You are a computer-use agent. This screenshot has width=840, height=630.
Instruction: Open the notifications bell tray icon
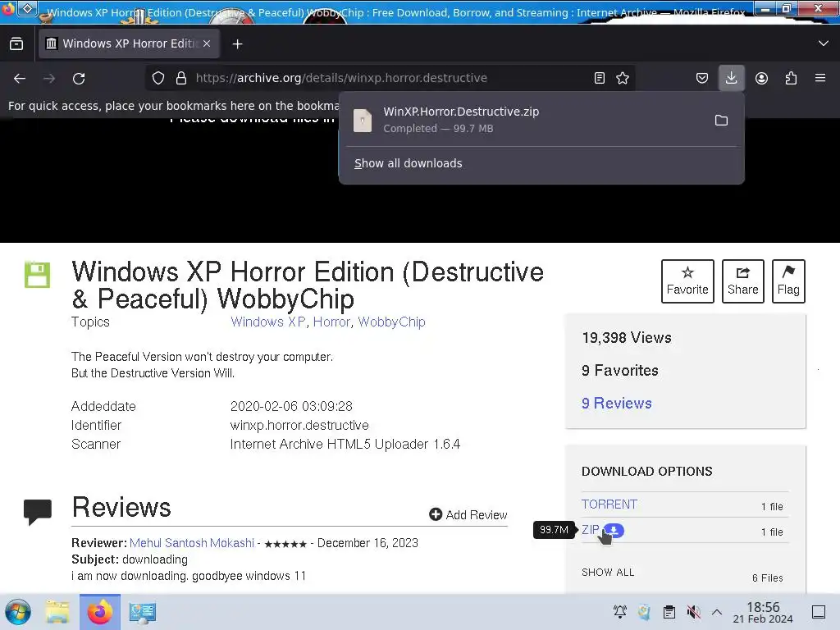click(x=620, y=612)
